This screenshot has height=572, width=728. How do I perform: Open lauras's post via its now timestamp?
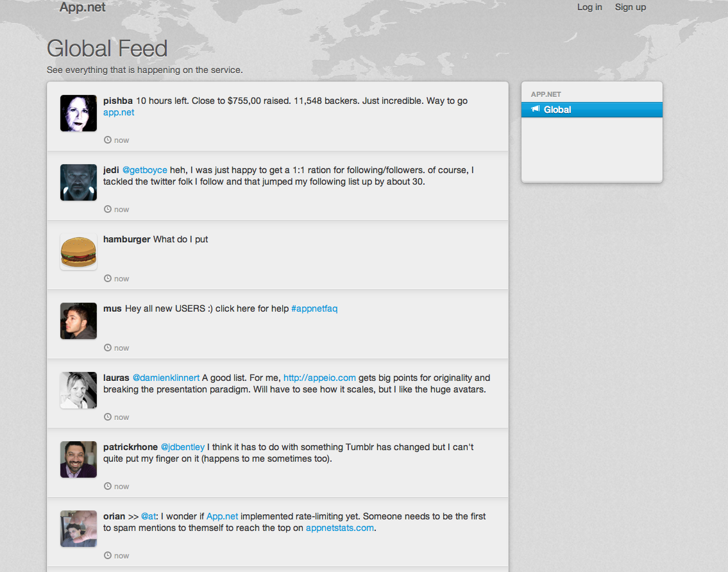tap(122, 417)
